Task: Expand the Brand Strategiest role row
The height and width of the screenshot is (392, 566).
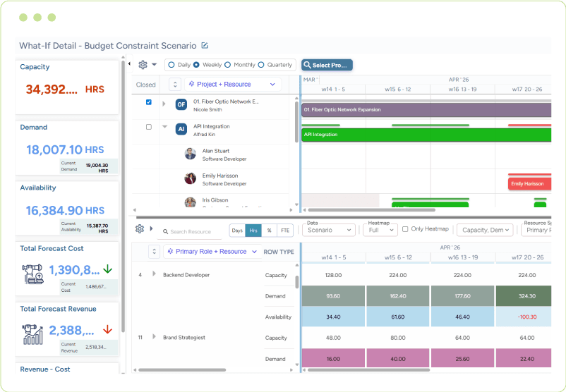Action: tap(154, 336)
